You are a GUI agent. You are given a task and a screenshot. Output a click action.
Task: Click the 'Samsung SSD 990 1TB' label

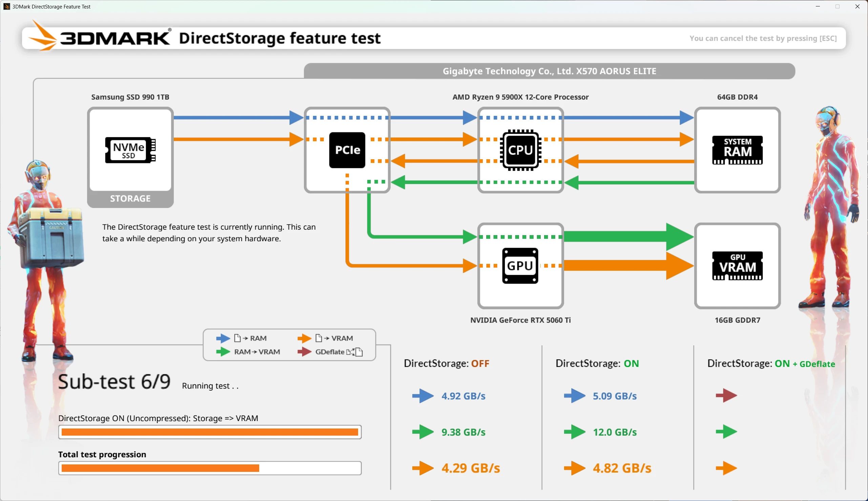(130, 97)
